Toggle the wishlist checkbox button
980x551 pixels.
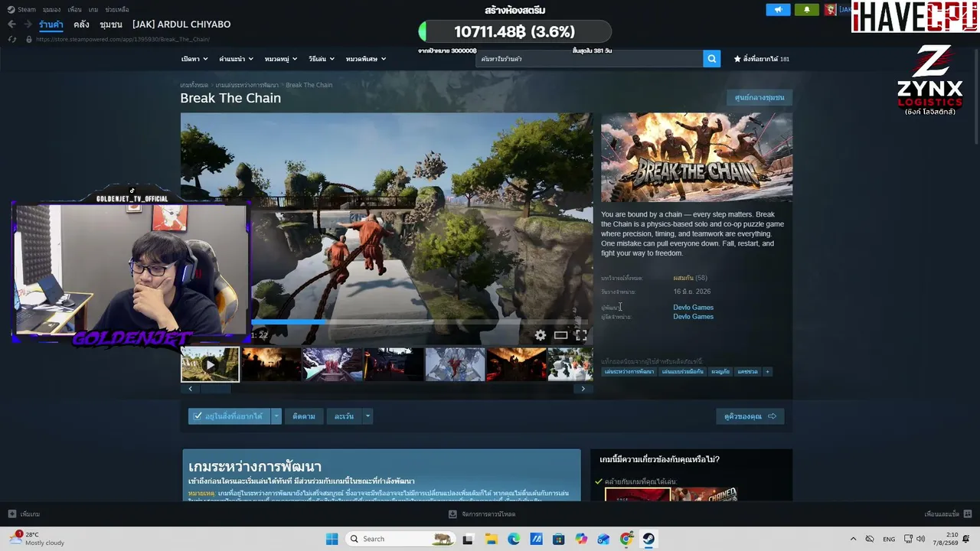[230, 416]
